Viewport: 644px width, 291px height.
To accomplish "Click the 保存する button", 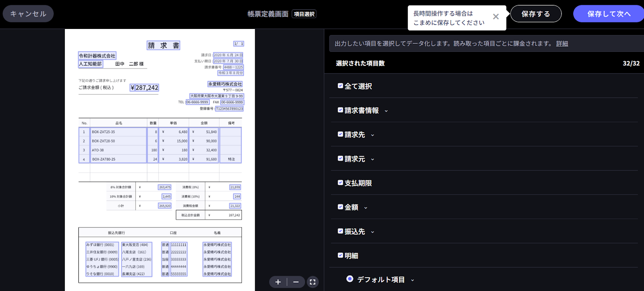I will click(536, 14).
